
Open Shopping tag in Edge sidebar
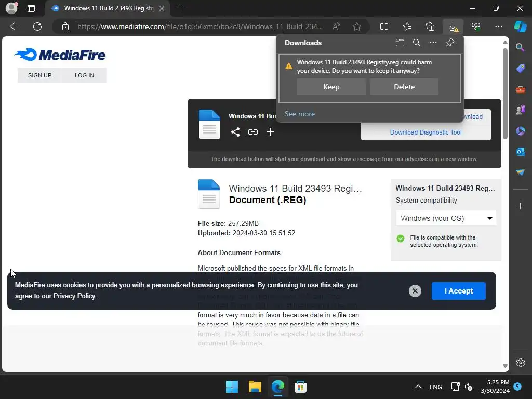[x=520, y=68]
